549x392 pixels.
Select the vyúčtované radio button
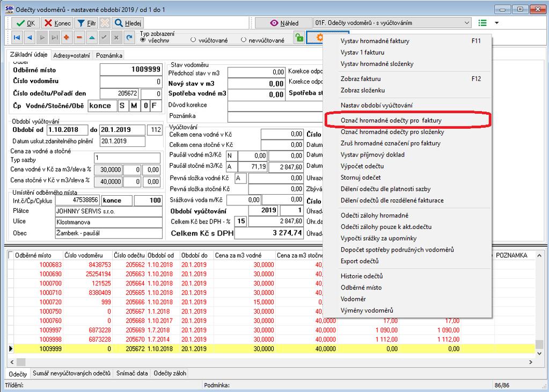pos(193,40)
